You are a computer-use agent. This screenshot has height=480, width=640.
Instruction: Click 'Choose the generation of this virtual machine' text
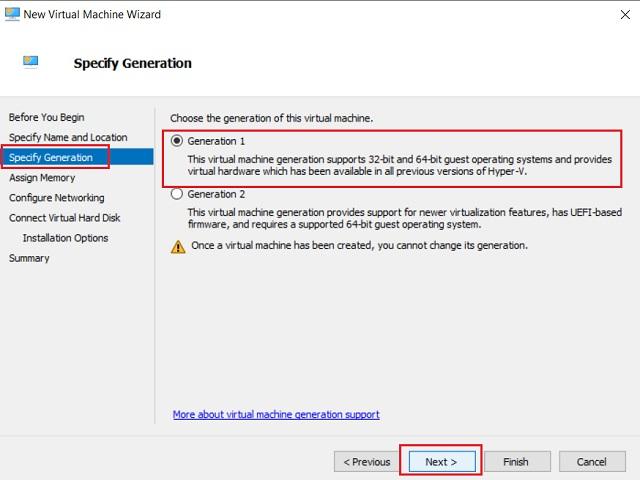[271, 118]
